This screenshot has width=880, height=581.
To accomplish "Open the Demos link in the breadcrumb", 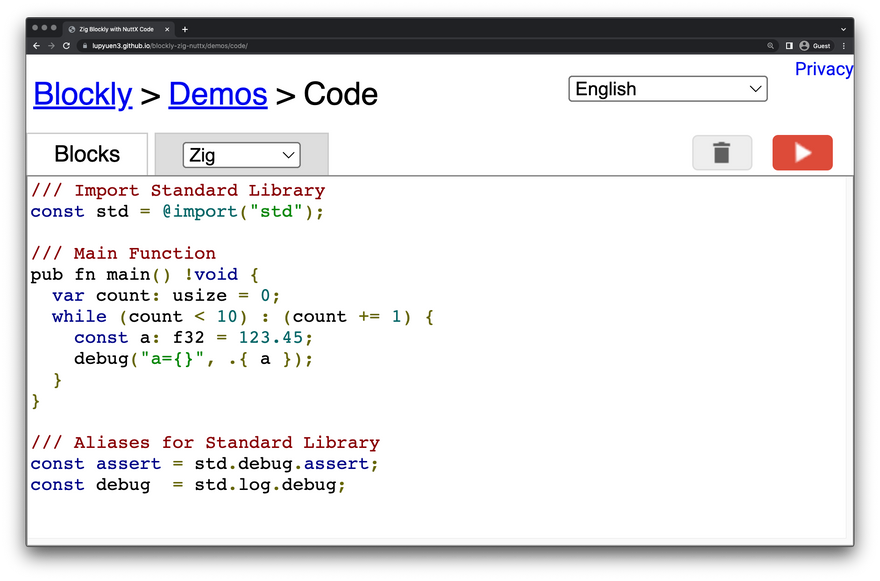I will pos(217,95).
